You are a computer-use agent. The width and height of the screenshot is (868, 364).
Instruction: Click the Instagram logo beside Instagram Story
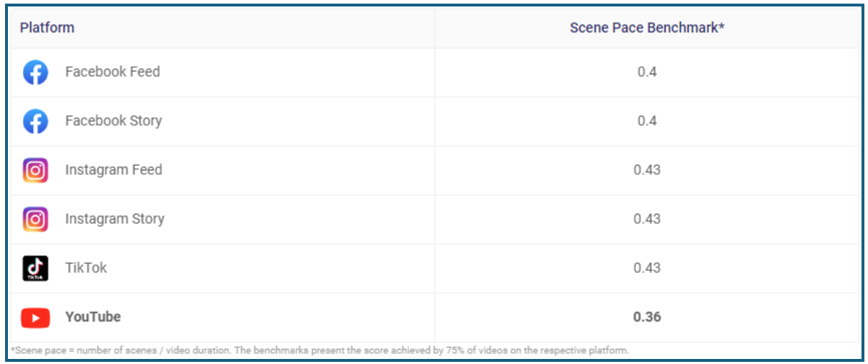point(35,220)
